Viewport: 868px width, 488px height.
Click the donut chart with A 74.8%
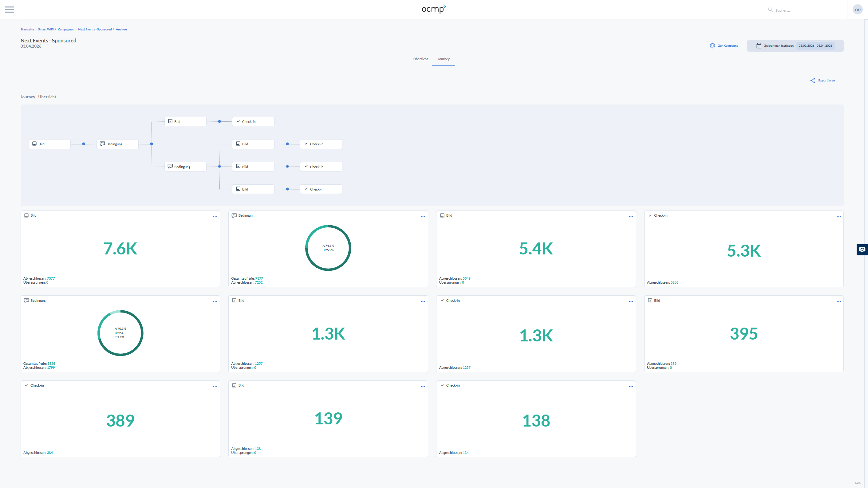pyautogui.click(x=328, y=248)
